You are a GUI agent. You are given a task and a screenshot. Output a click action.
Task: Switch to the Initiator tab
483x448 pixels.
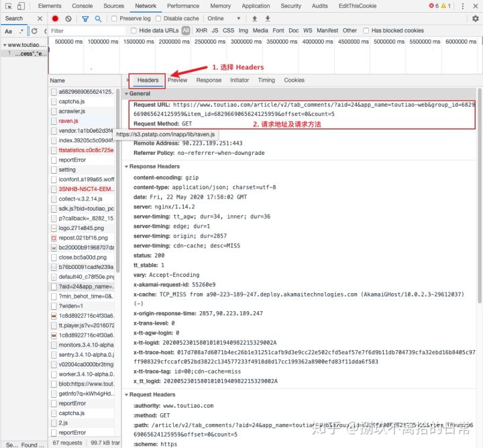tap(239, 80)
